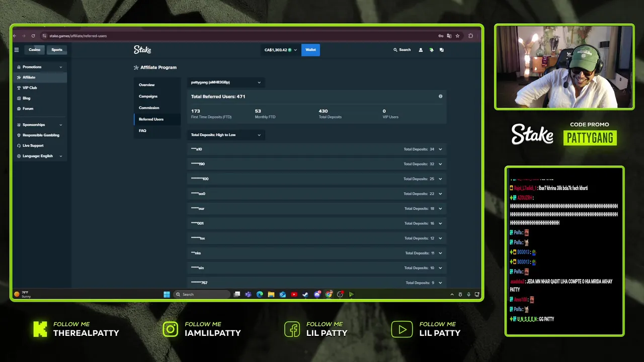644x362 pixels.
Task: Click the 0 VIP Users stat
Action: [390, 114]
